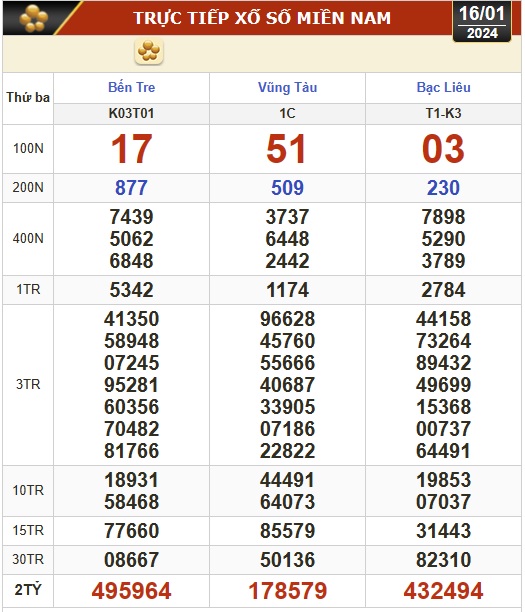Click Bến Tre 30TR result 08667
This screenshot has height=612, width=525.
(x=132, y=560)
